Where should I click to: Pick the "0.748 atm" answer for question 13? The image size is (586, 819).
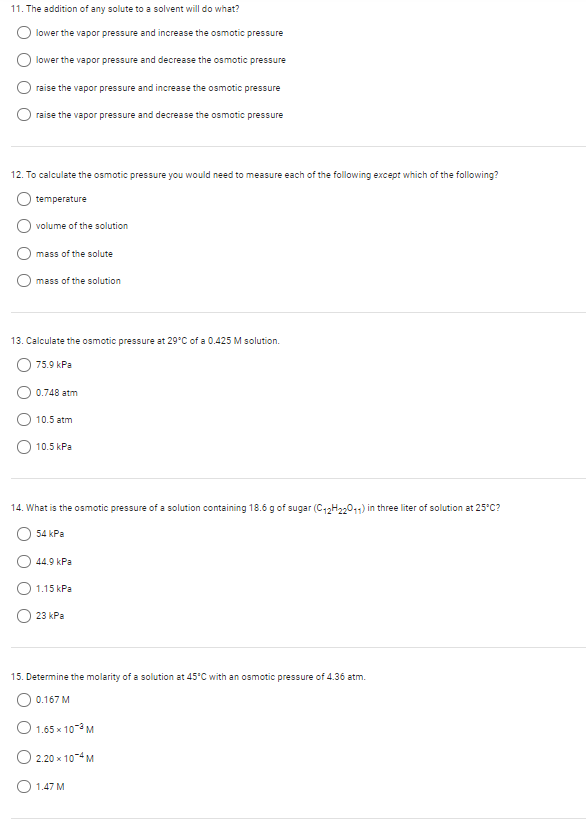click(x=22, y=392)
